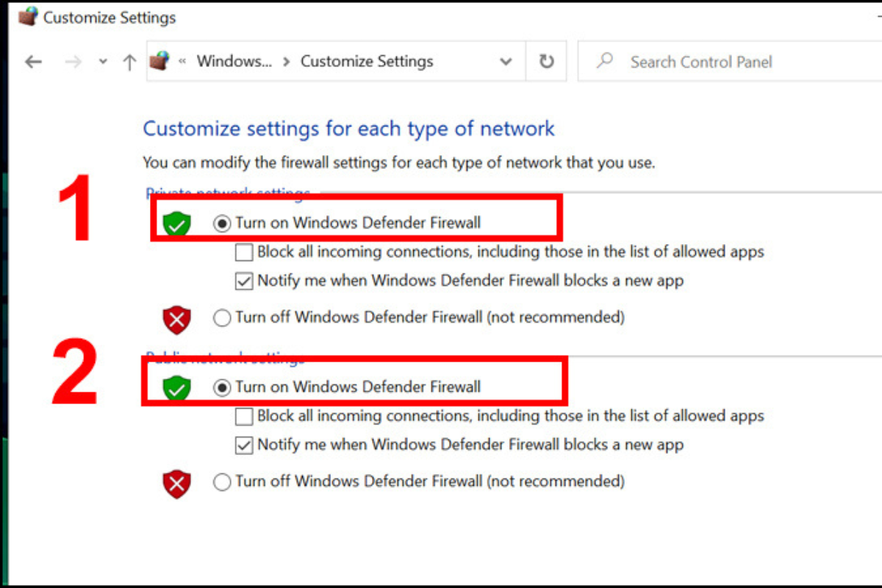This screenshot has width=882, height=588.
Task: Refresh the Customize Settings page
Action: pos(546,62)
